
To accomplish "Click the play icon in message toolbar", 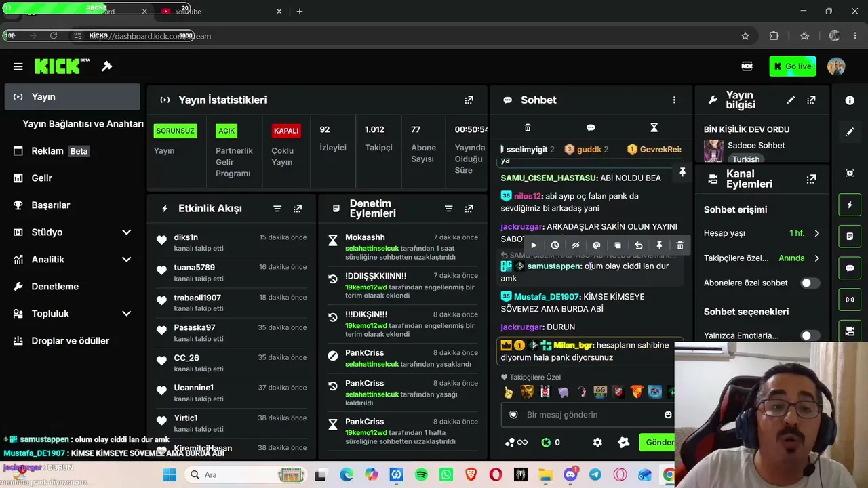I will (534, 245).
